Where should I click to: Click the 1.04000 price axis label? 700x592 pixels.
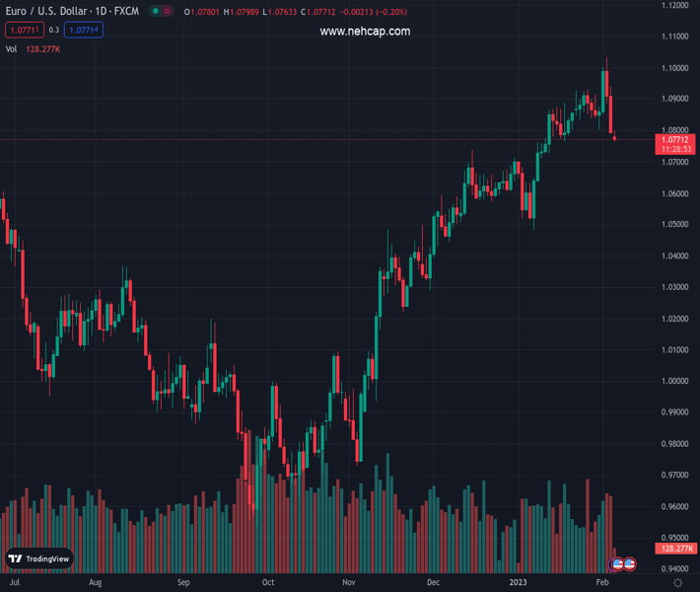coord(675,256)
